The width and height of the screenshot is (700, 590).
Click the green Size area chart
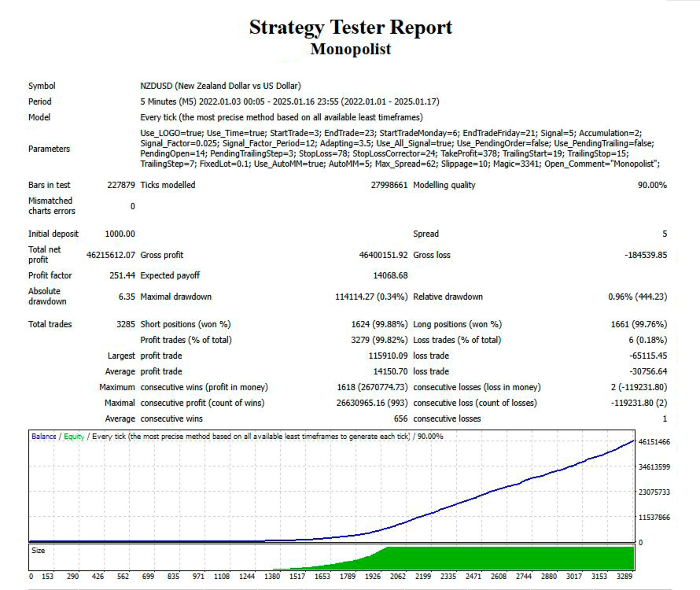point(509,558)
